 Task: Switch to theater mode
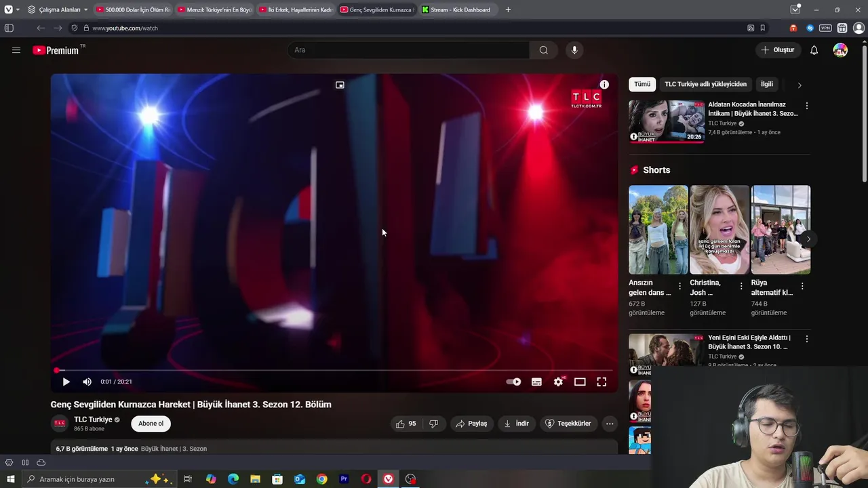(x=580, y=382)
